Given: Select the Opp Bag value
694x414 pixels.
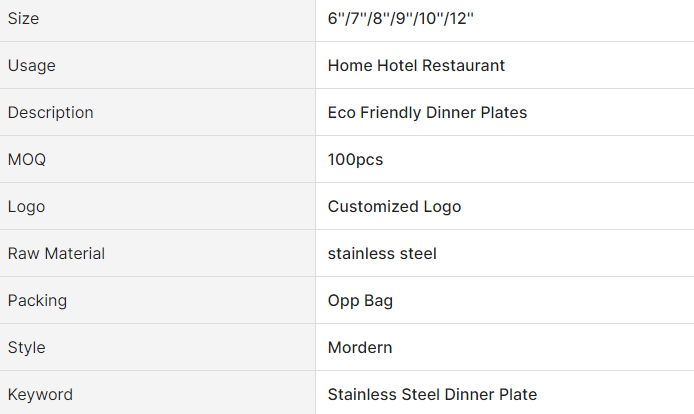Looking at the screenshot, I should [360, 301].
